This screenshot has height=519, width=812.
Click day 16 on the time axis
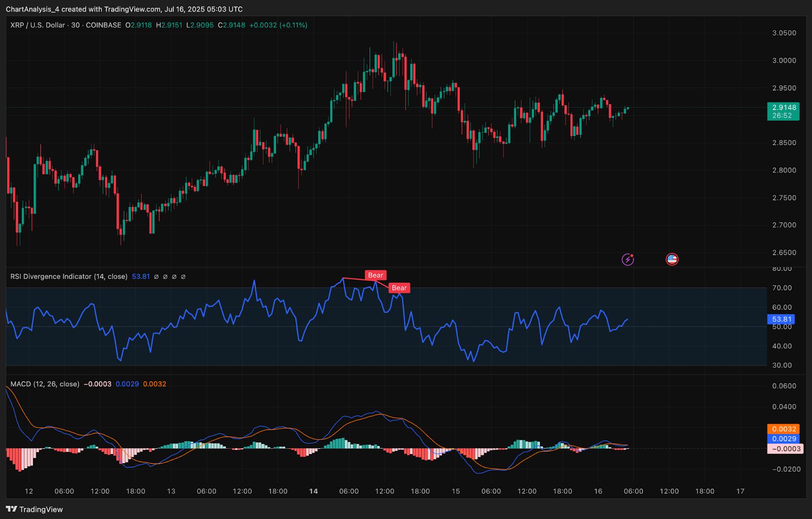(598, 491)
